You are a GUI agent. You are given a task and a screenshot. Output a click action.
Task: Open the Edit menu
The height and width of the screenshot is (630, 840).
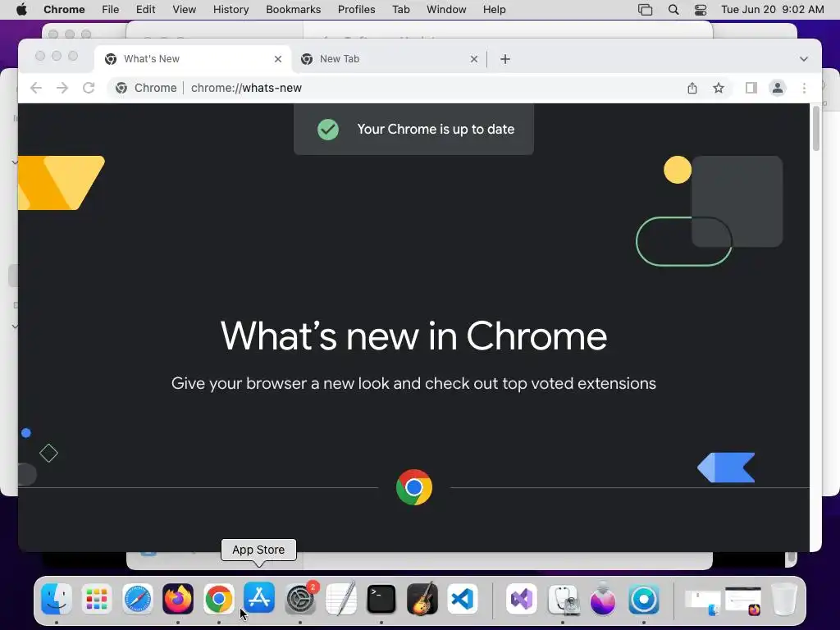(145, 10)
